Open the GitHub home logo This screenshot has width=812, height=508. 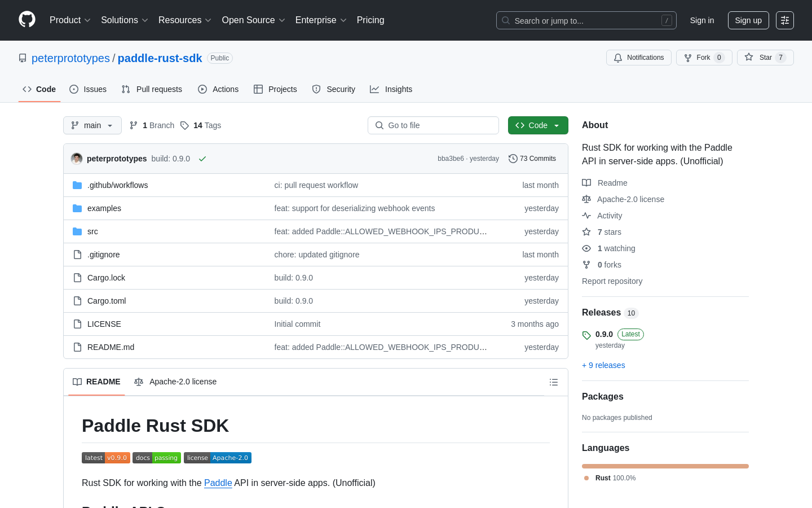(x=27, y=20)
